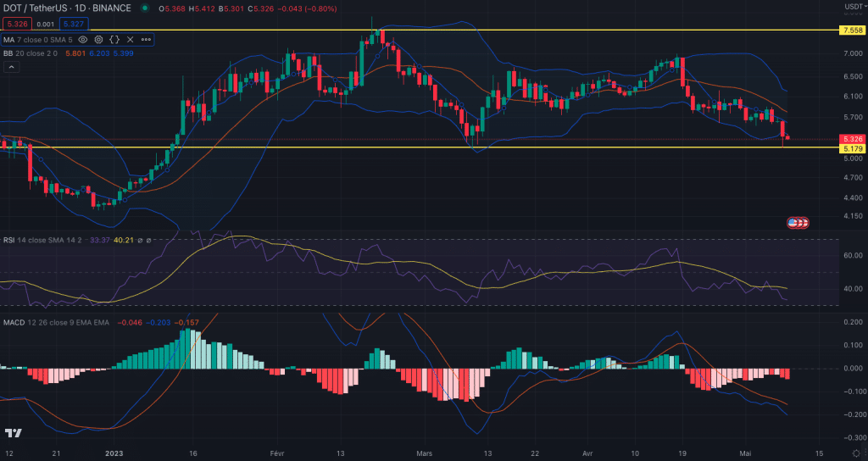Click the green market status dot
The image size is (868, 461).
[146, 8]
